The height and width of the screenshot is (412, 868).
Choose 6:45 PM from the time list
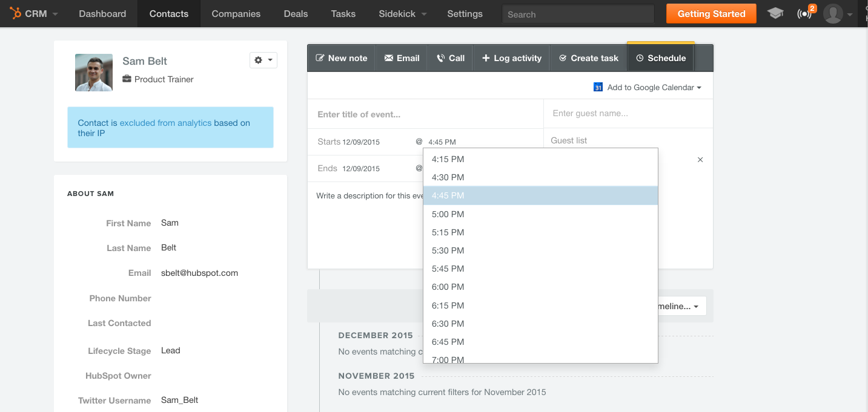pos(540,342)
